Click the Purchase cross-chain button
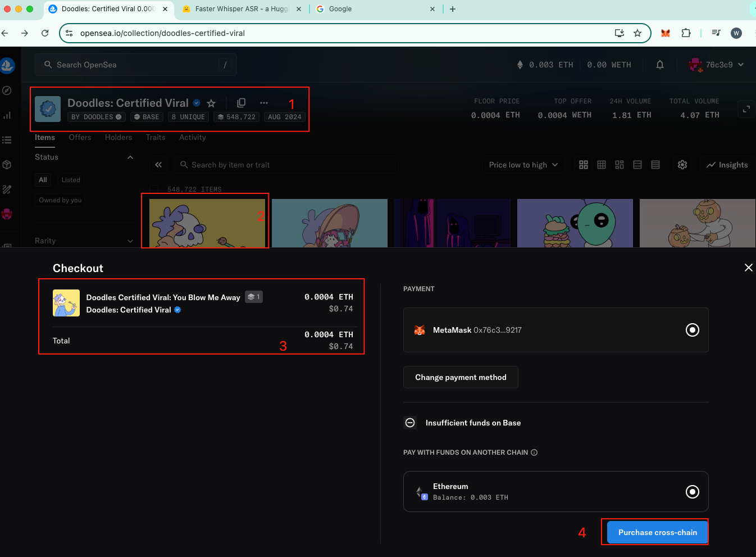 [x=657, y=532]
